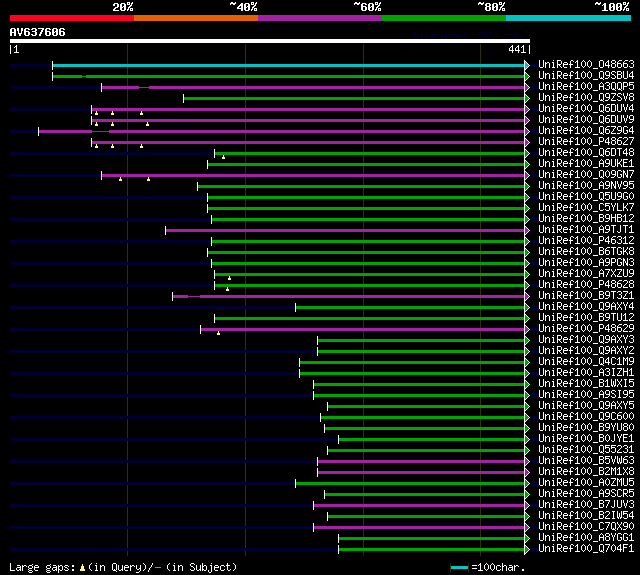Open hit UniRef100_P46312
The image size is (640, 575).
586,241
